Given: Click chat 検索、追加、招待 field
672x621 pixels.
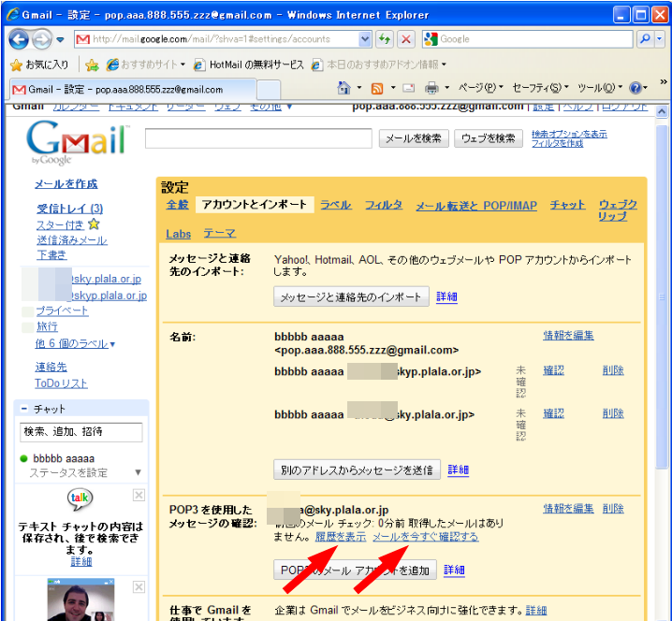Looking at the screenshot, I should (81, 432).
